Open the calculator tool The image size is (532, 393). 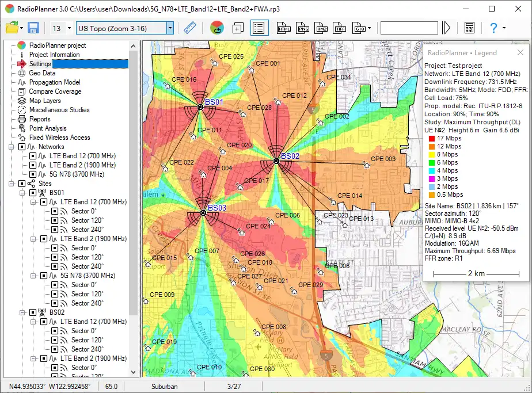(x=470, y=28)
